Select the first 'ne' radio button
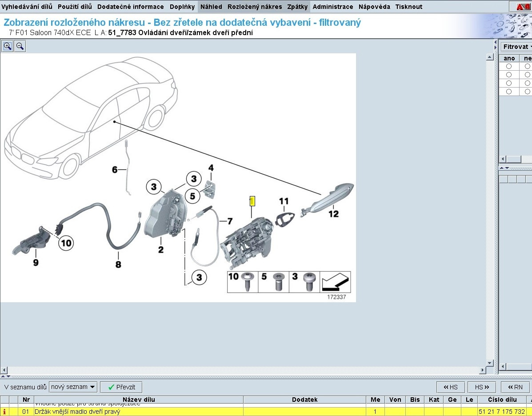 527,66
